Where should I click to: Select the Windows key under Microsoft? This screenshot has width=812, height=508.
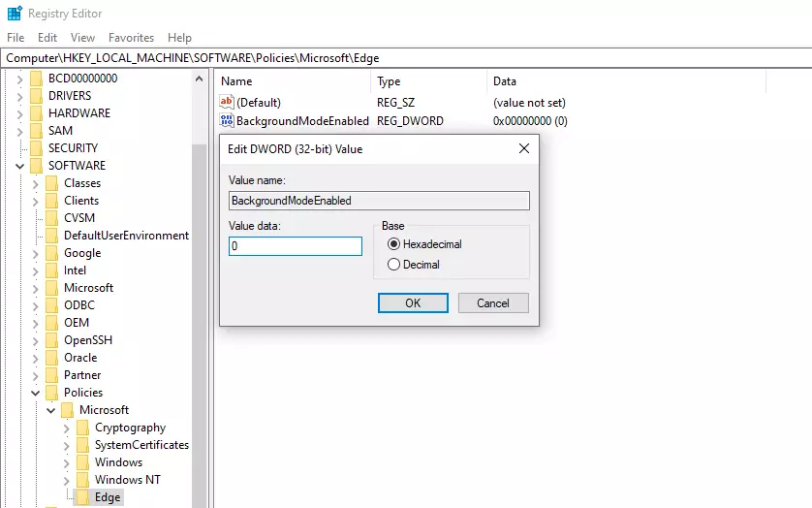pos(118,462)
